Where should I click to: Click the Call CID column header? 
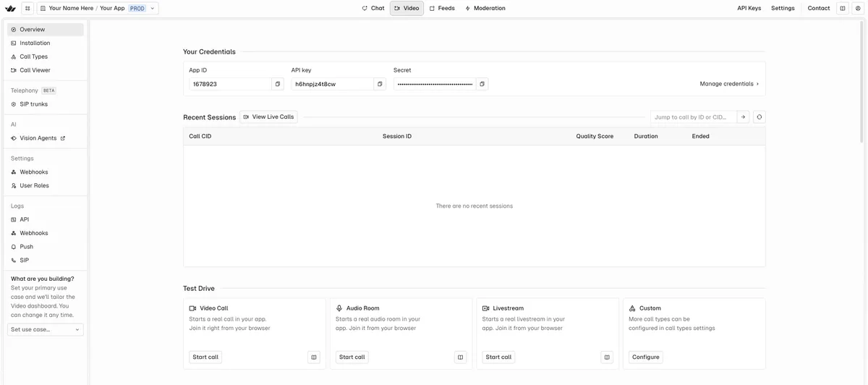pos(200,136)
